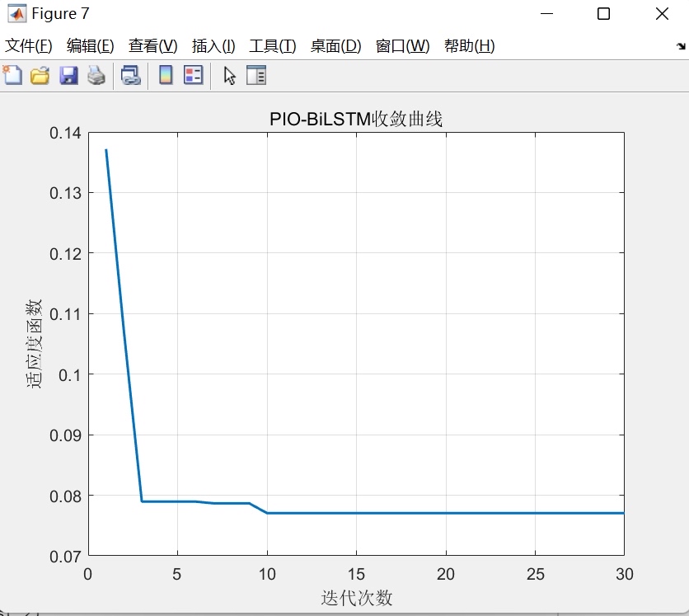
Task: Open the 编辑(E) menu
Action: pyautogui.click(x=91, y=45)
